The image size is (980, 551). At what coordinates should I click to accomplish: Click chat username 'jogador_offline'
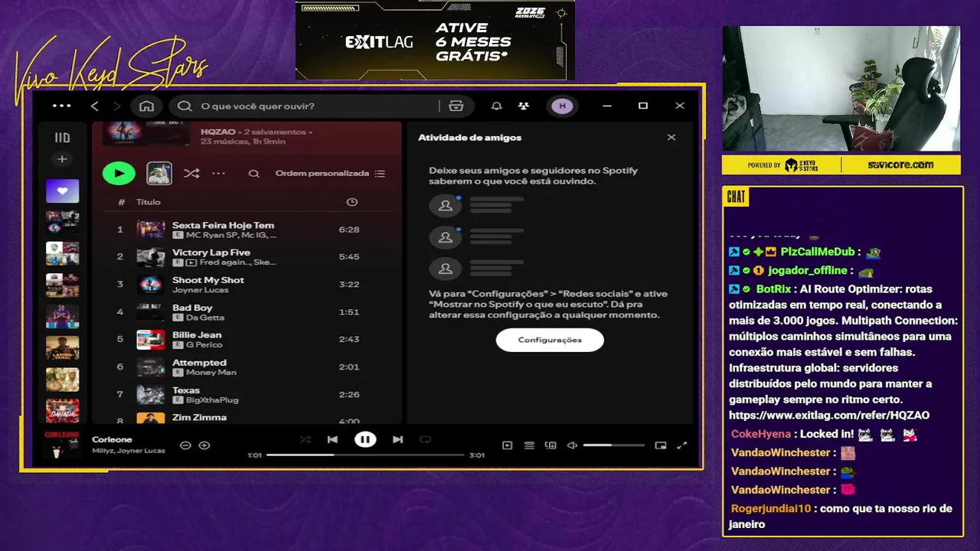click(x=808, y=271)
